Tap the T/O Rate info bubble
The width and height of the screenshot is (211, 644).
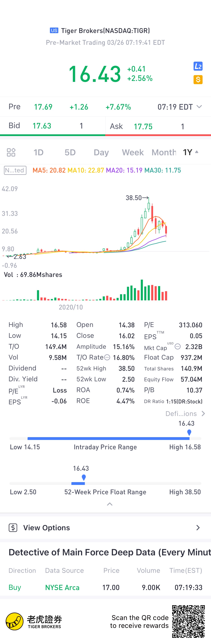107,358
